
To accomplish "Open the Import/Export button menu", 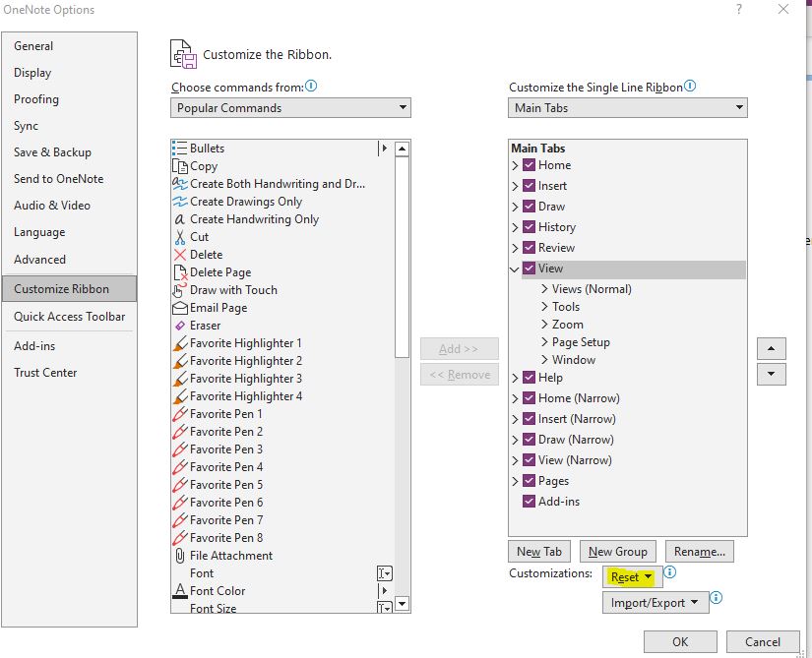I will pyautogui.click(x=656, y=603).
